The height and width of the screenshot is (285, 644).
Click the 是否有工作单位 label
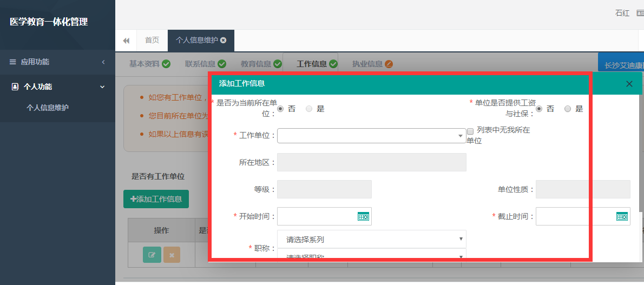point(157,177)
